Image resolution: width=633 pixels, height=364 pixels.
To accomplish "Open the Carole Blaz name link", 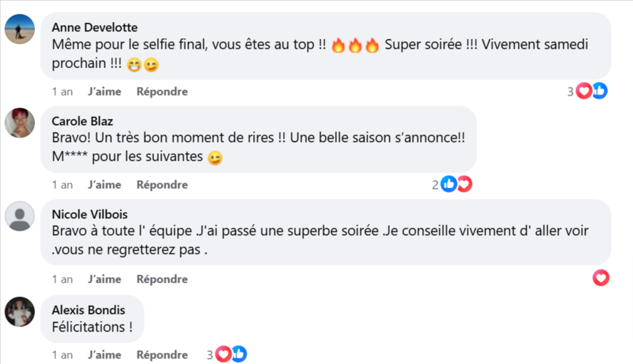I will [82, 121].
